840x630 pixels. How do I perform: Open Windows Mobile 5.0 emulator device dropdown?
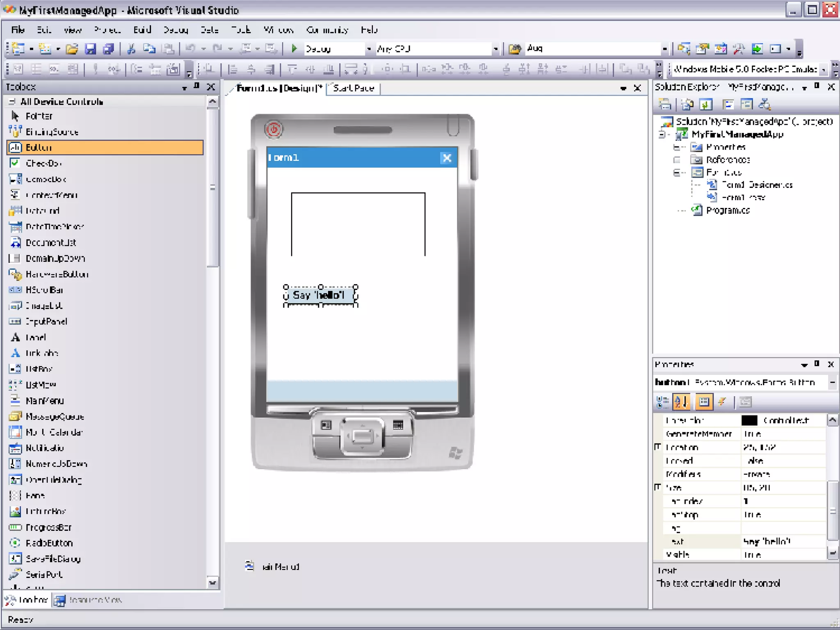point(823,70)
